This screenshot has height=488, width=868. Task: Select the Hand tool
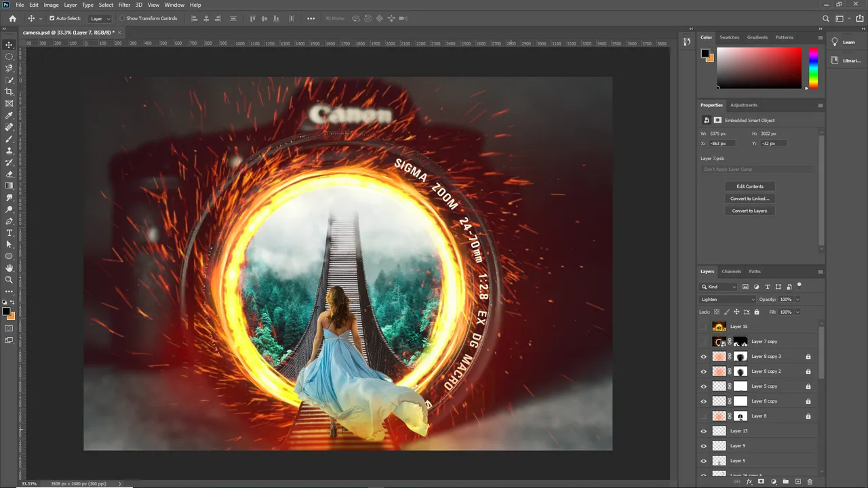point(9,268)
